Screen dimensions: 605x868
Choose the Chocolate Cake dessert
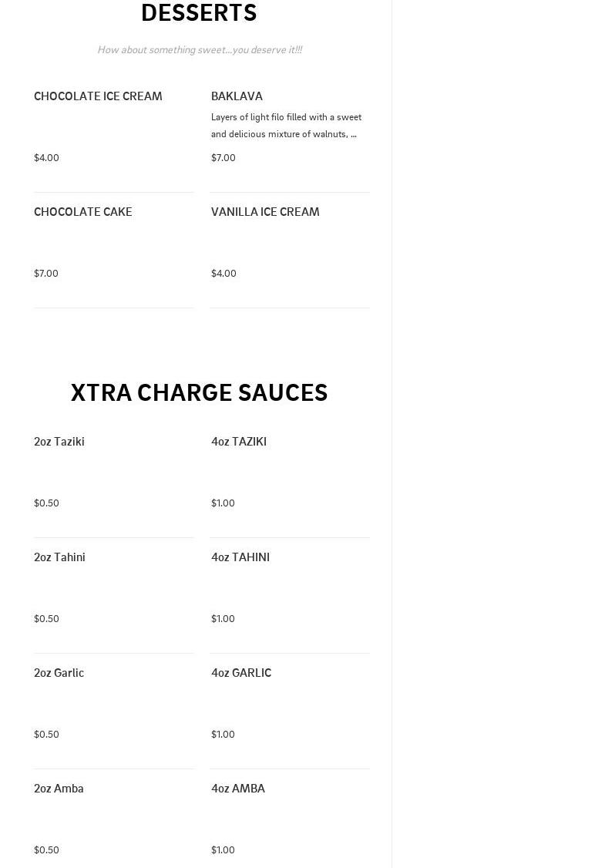[x=83, y=212]
